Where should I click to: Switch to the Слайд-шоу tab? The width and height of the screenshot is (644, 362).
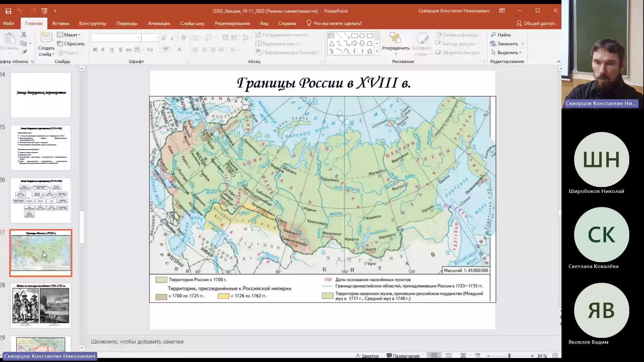click(x=192, y=23)
